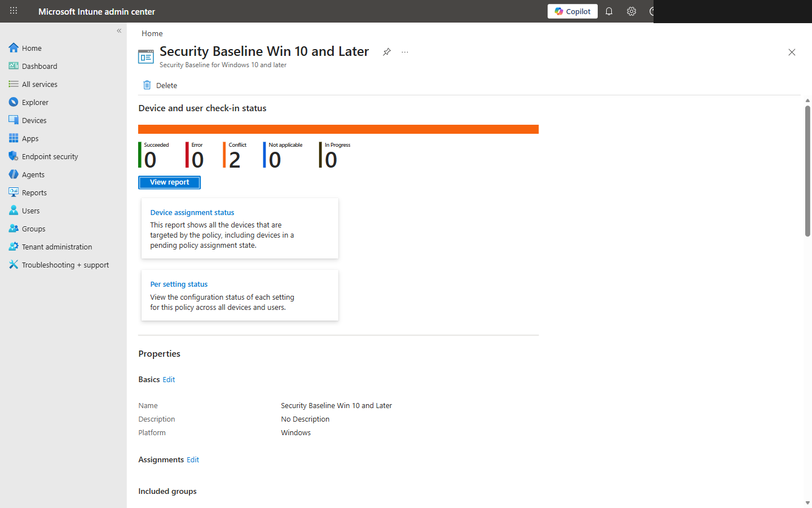812x508 pixels.
Task: Collapse the left navigation sidebar
Action: 119,30
